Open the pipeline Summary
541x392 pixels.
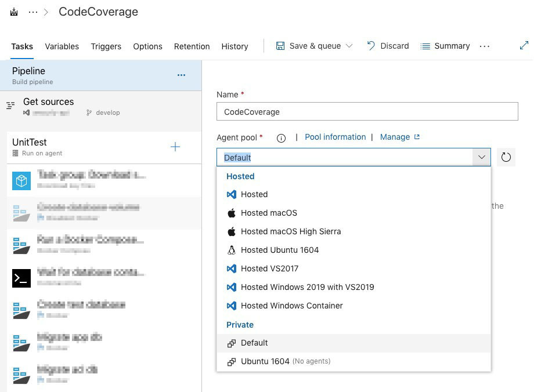[445, 46]
